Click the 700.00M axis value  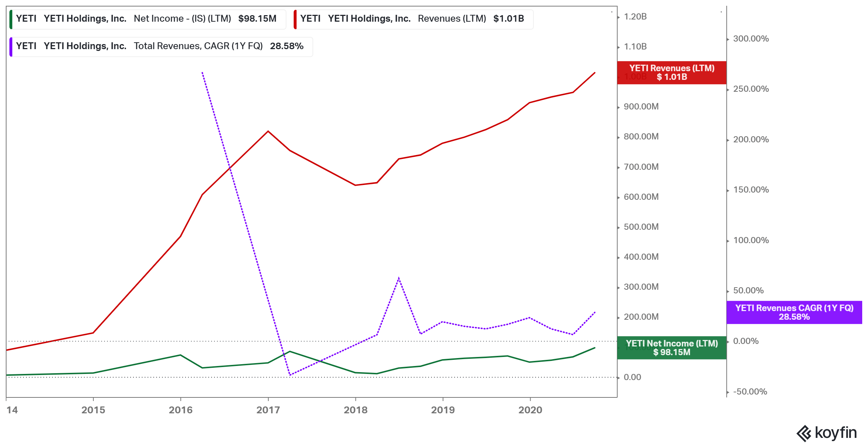point(641,167)
